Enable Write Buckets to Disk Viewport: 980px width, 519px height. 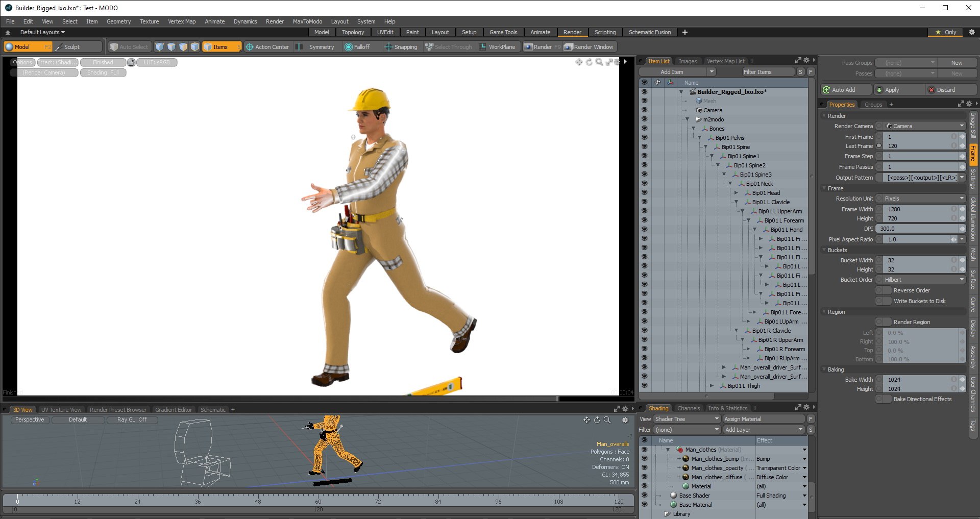884,301
